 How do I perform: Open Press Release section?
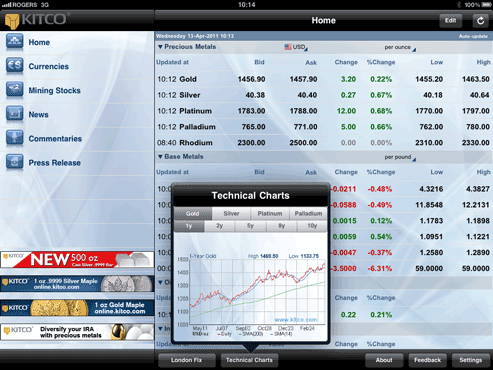tap(54, 163)
